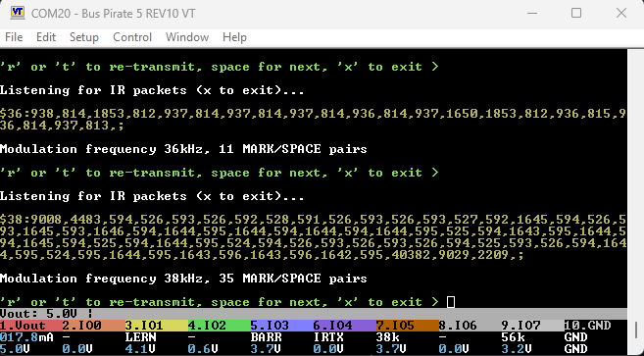Click the vertical scrollbar thumb
644x356 pixels.
pyautogui.click(x=636, y=330)
